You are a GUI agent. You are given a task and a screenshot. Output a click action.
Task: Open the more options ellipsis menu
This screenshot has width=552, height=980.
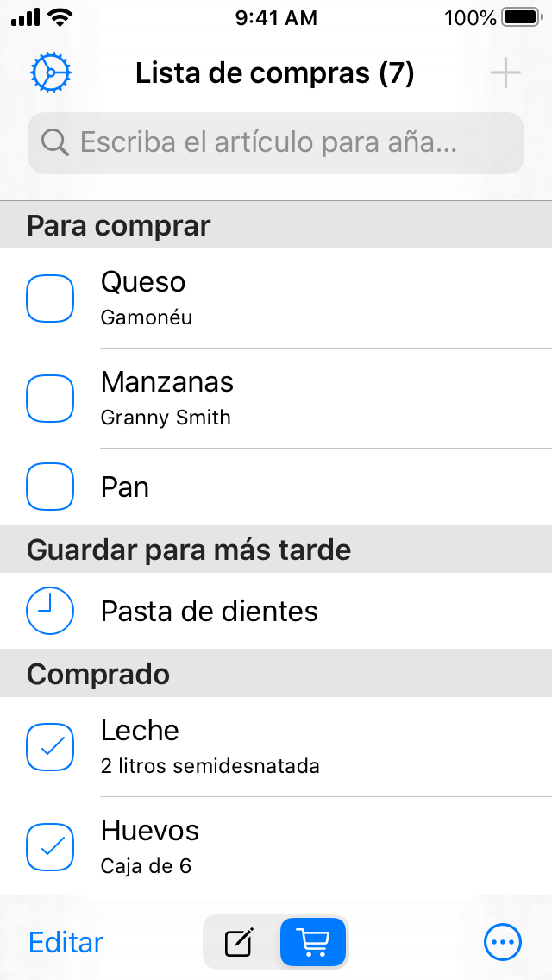point(503,942)
